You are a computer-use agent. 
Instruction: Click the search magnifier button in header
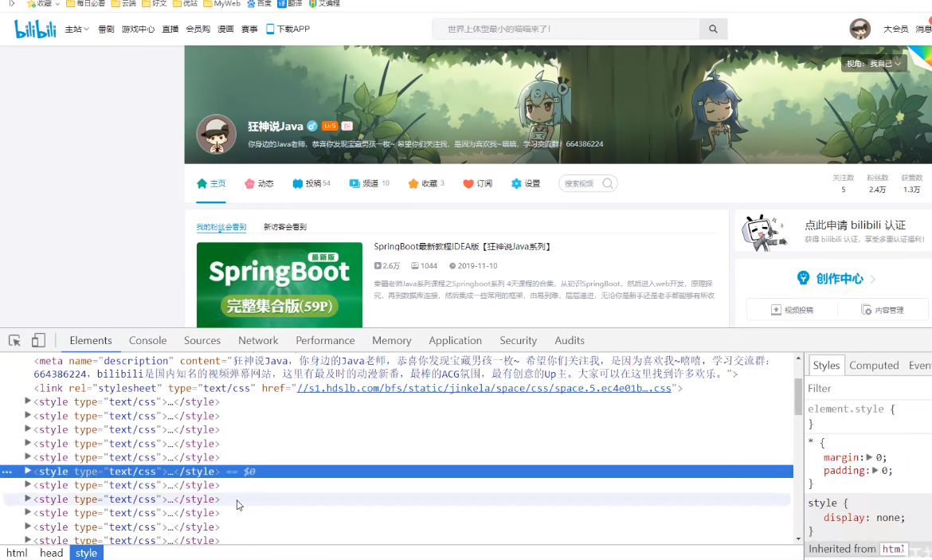point(713,29)
